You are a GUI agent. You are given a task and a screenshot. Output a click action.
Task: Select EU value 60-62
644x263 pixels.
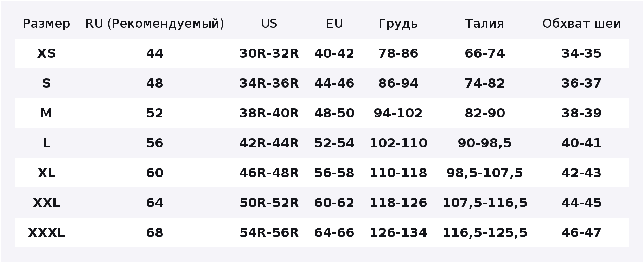334,203
